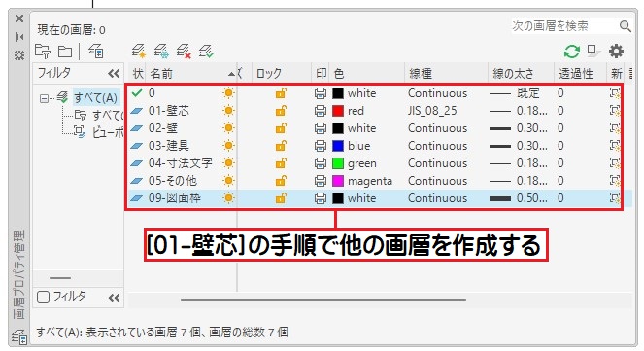
Task: Change Continuous linetype of layer 03-建具
Action: (437, 146)
